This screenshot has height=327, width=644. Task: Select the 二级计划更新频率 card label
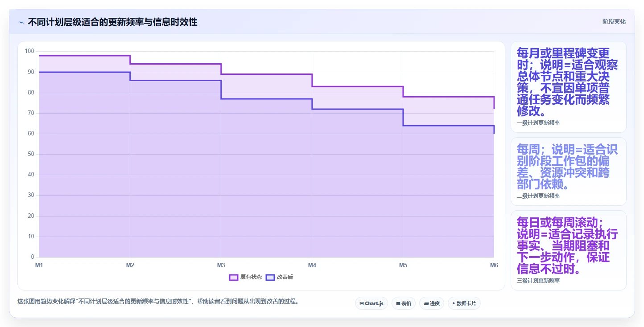[x=538, y=196]
